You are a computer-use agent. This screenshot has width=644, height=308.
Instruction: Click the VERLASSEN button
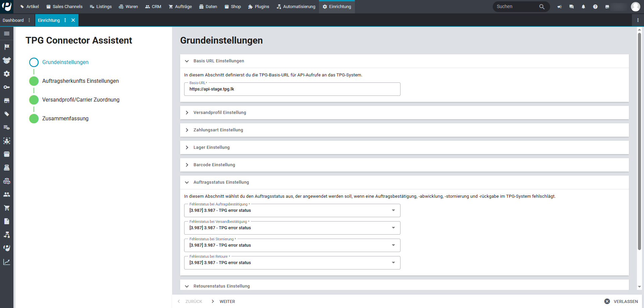621,301
